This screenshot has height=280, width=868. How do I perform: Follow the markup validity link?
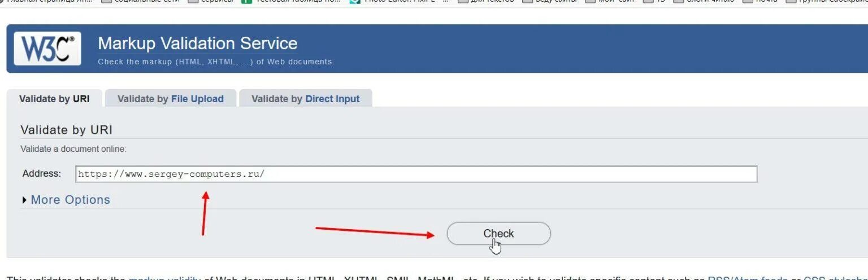[164, 278]
